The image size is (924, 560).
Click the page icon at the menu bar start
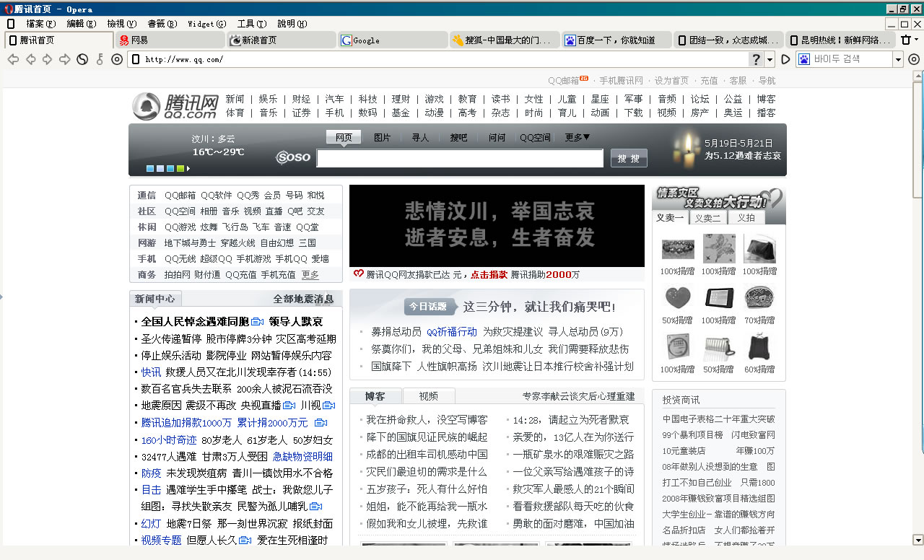point(11,24)
